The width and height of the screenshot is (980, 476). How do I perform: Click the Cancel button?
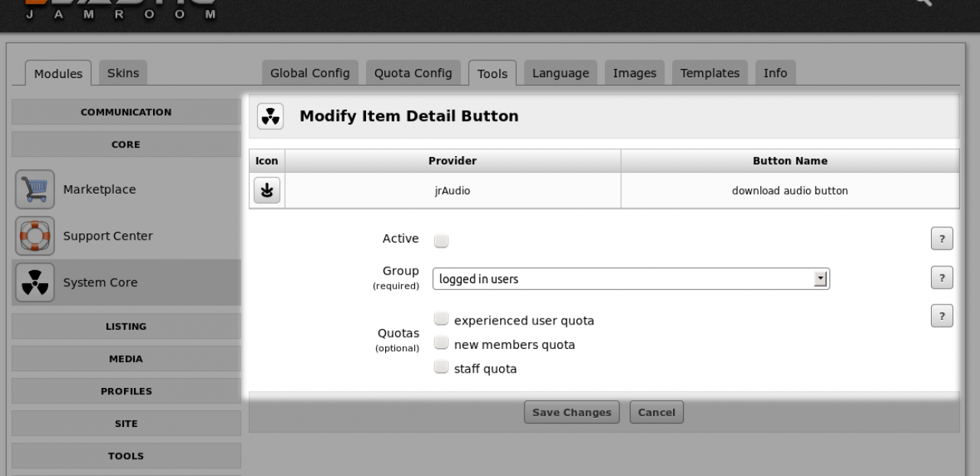tap(656, 412)
